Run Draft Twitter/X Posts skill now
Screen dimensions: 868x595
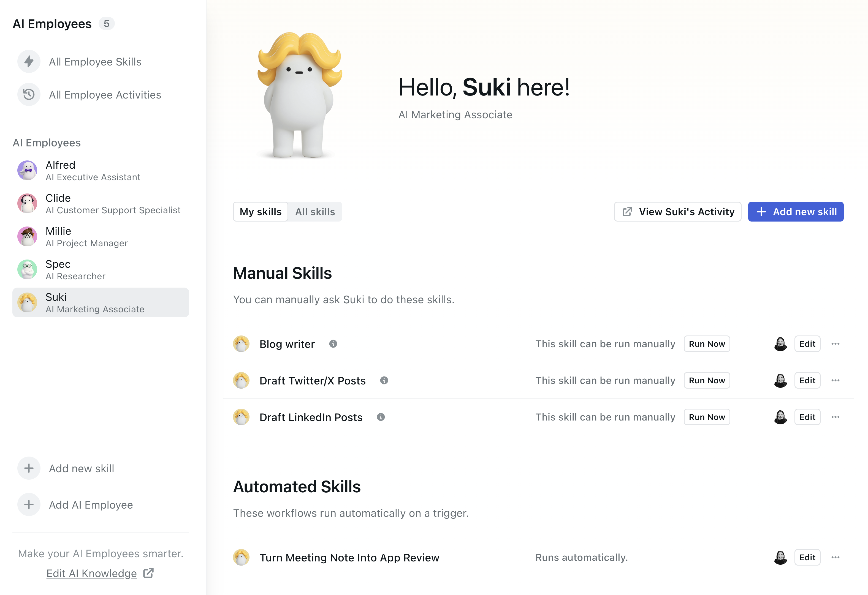(707, 380)
